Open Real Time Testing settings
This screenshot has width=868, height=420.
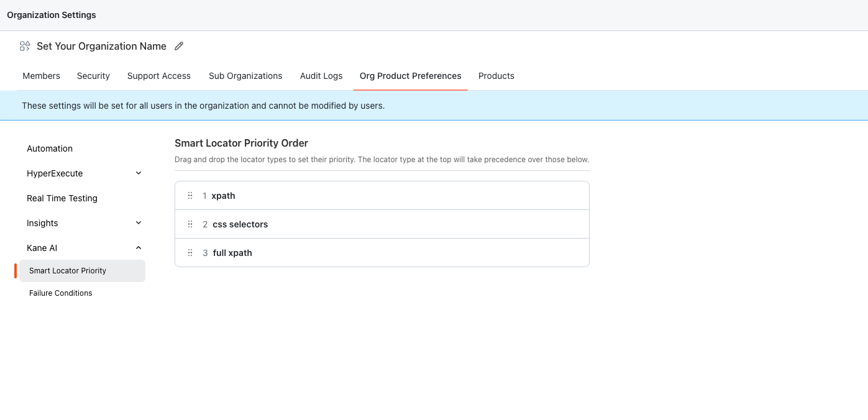coord(62,198)
